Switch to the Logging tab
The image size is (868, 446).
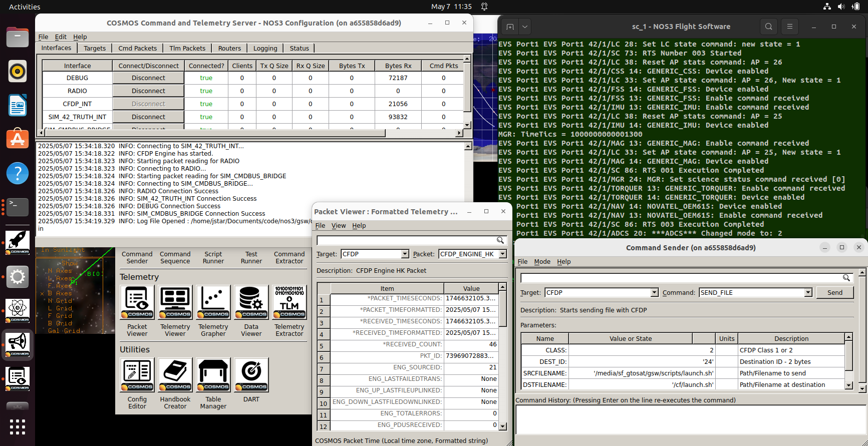pyautogui.click(x=265, y=48)
